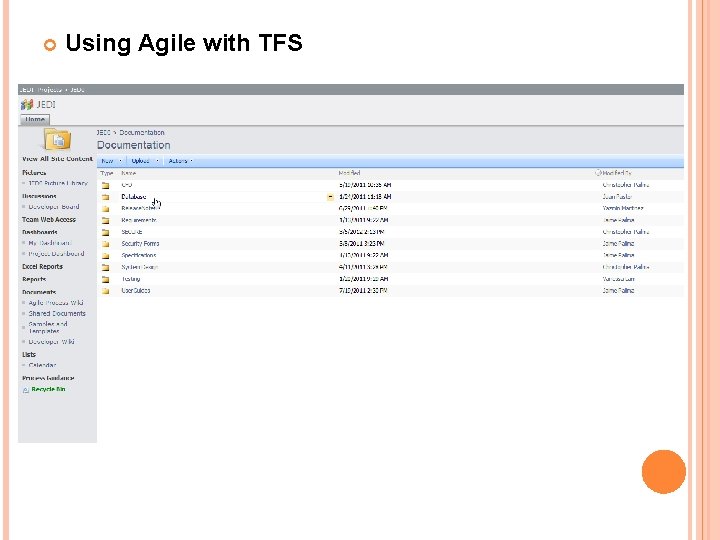Open the Testing folder

pos(131,279)
